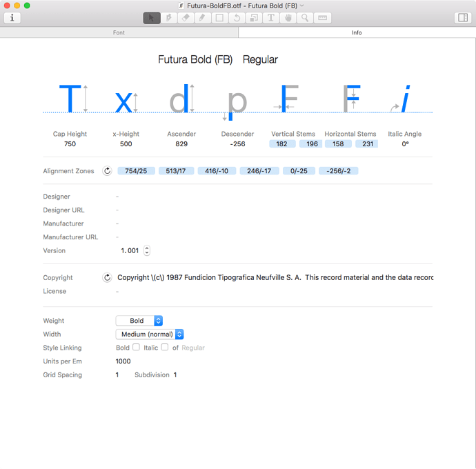
Task: Edit the x-Height value 500
Action: coord(126,144)
